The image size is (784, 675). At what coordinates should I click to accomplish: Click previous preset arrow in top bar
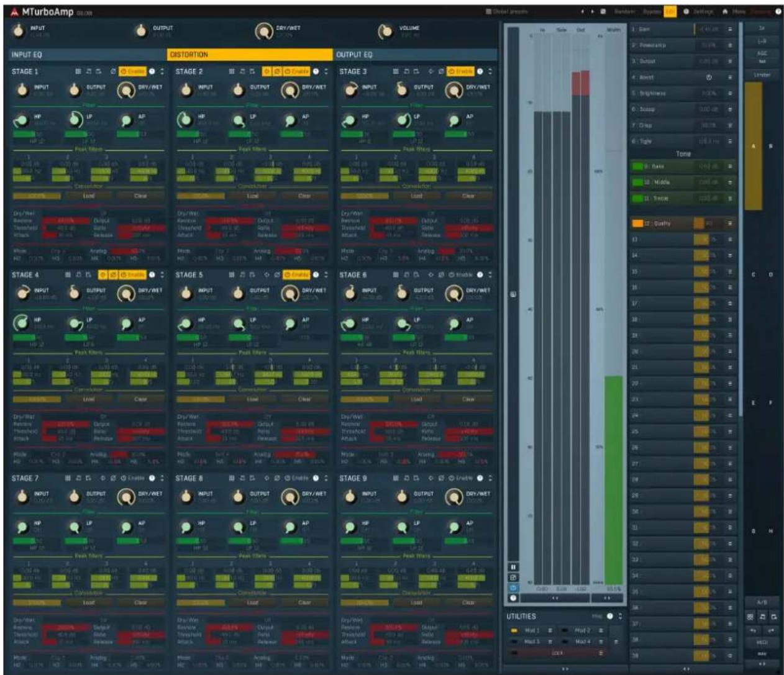point(583,12)
